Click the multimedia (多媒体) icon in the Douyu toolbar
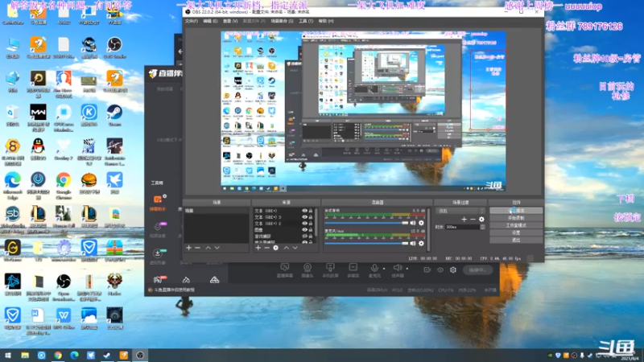The width and height of the screenshot is (644, 362). tap(353, 268)
